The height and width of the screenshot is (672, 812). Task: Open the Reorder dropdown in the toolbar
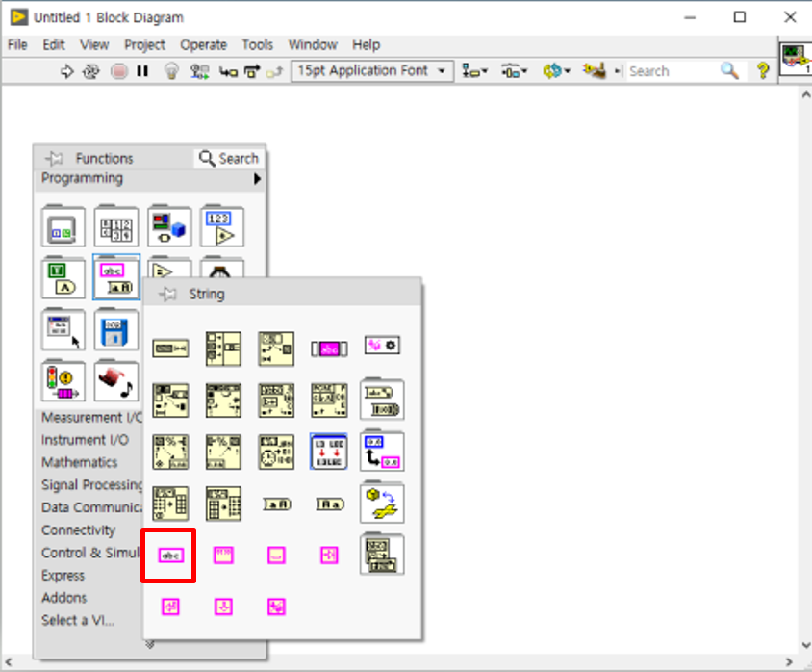(556, 71)
